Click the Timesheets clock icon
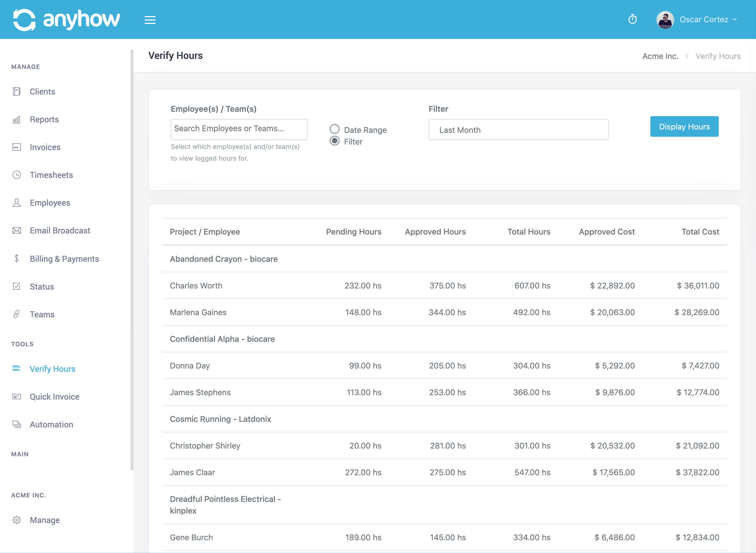This screenshot has height=553, width=756. (17, 175)
